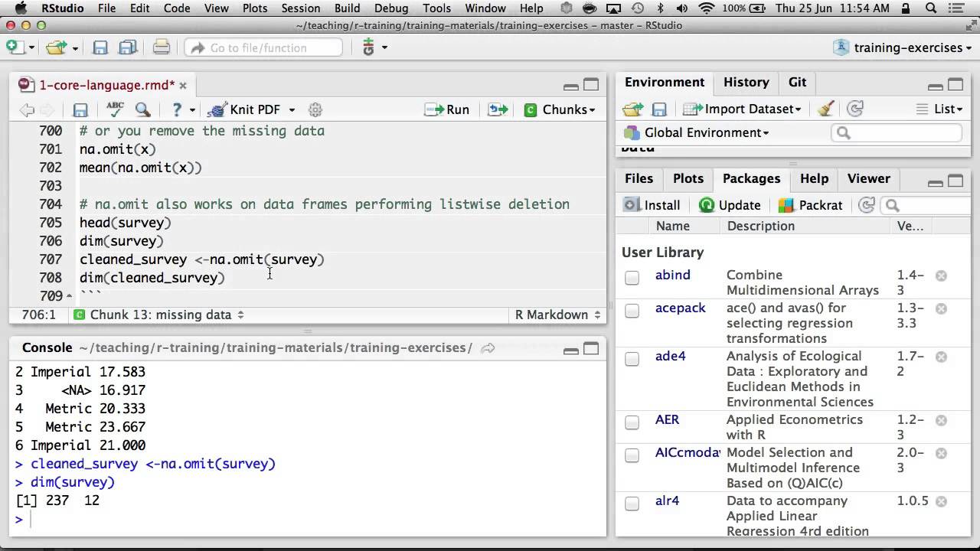Open Wi-Fi status menu
This screenshot has height=551, width=980.
pyautogui.click(x=707, y=8)
